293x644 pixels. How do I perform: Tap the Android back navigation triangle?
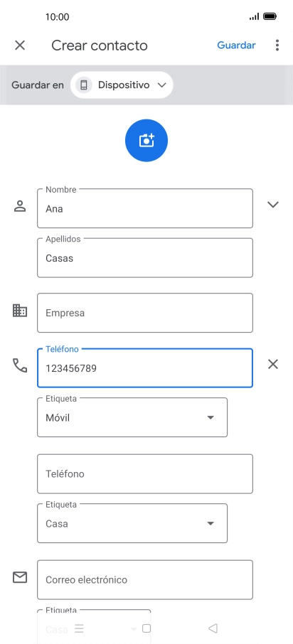pyautogui.click(x=213, y=628)
